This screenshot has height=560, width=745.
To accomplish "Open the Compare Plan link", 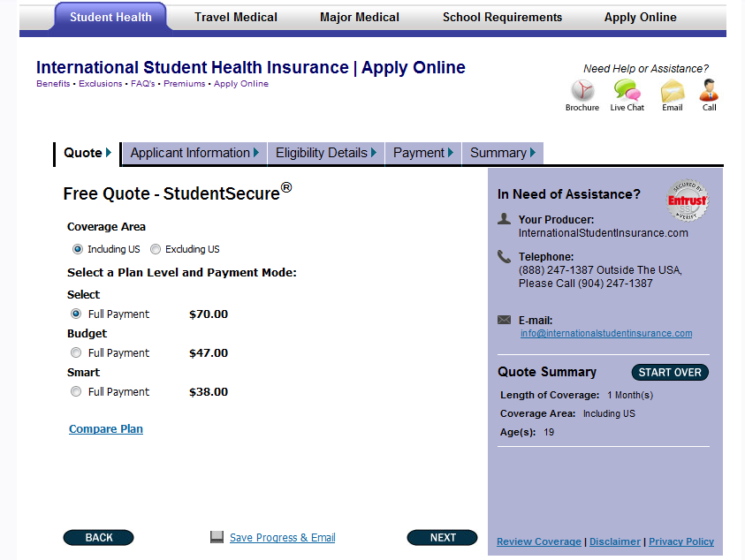I will [x=106, y=429].
